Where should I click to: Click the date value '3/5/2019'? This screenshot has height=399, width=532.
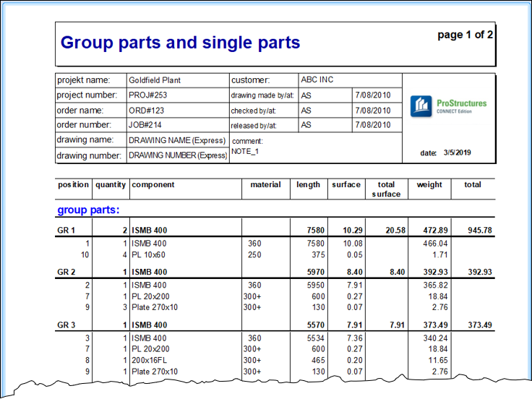457,153
